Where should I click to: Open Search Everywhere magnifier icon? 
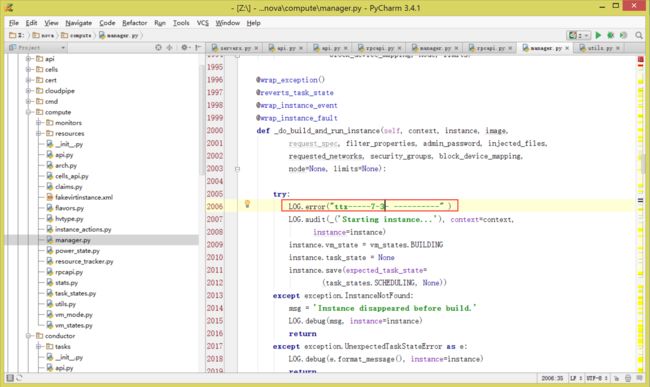pos(639,35)
